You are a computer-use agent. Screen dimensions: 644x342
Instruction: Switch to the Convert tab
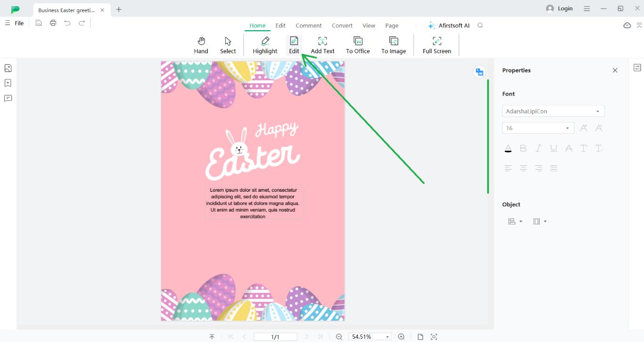tap(342, 25)
